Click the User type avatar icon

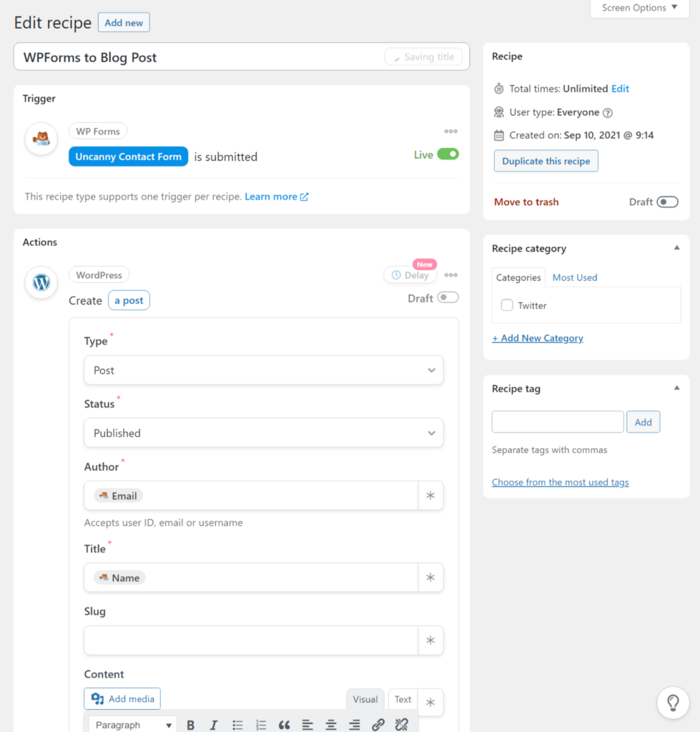coord(499,112)
